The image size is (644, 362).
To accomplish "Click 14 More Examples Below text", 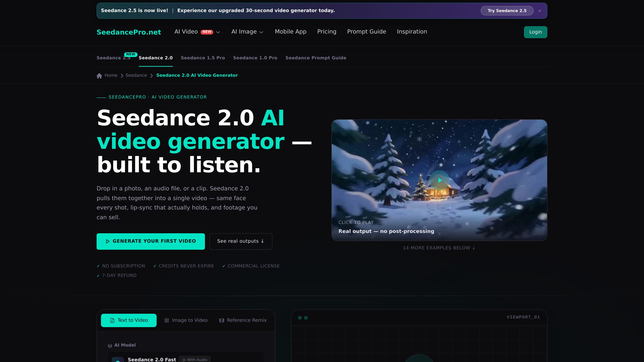I will (439, 248).
